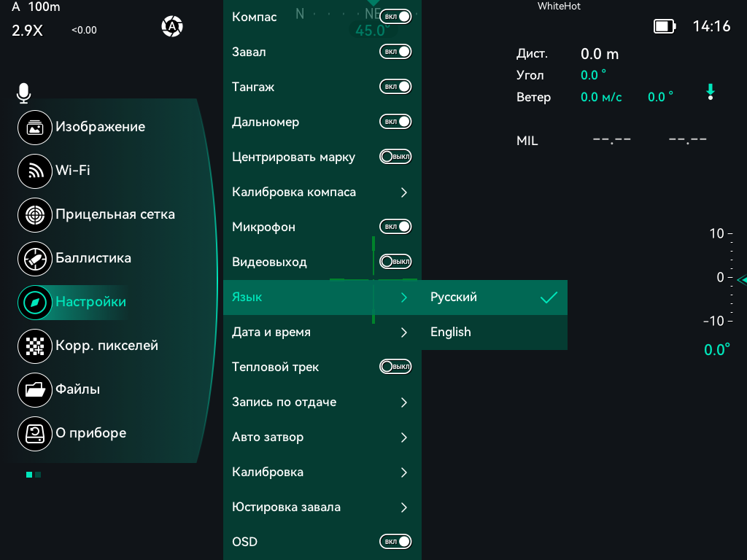
Task: Open the Корр. пикселей pixel correction icon
Action: (35, 346)
